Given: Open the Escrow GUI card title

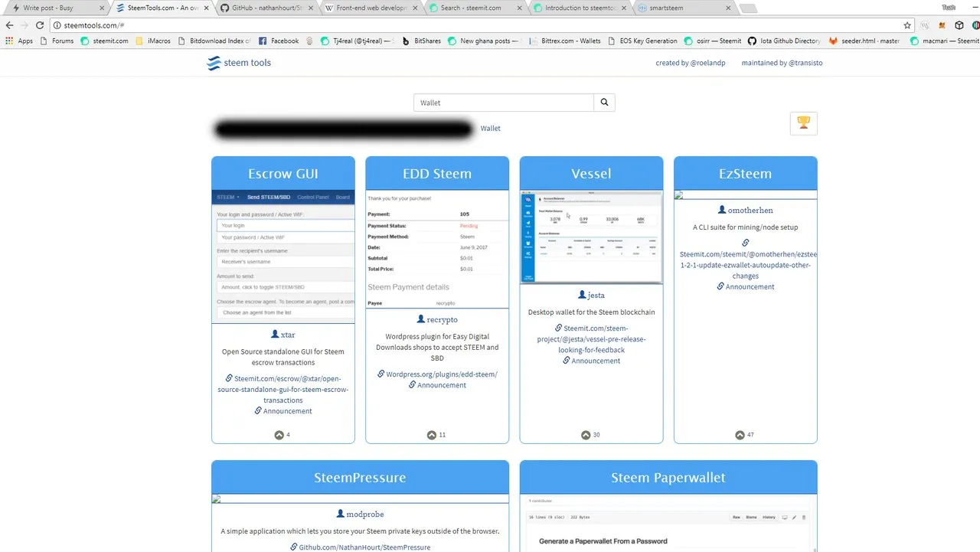Looking at the screenshot, I should 283,174.
